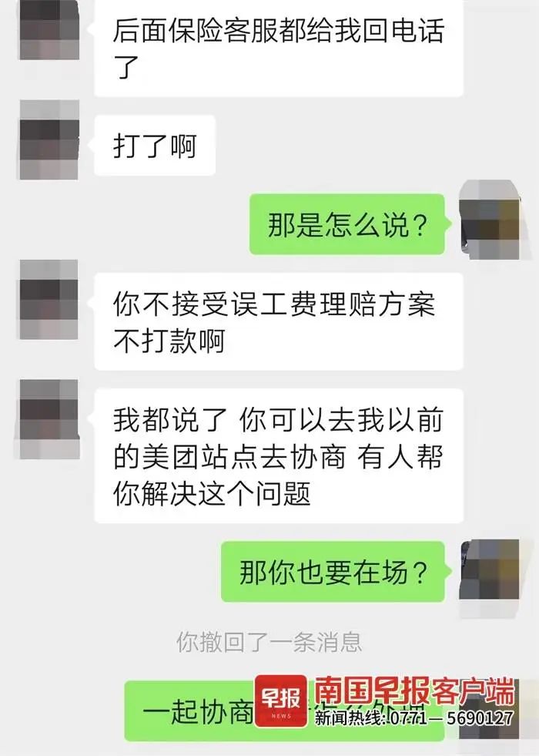Select the "不打款啊" message bubble
The image size is (539, 756).
click(x=279, y=321)
